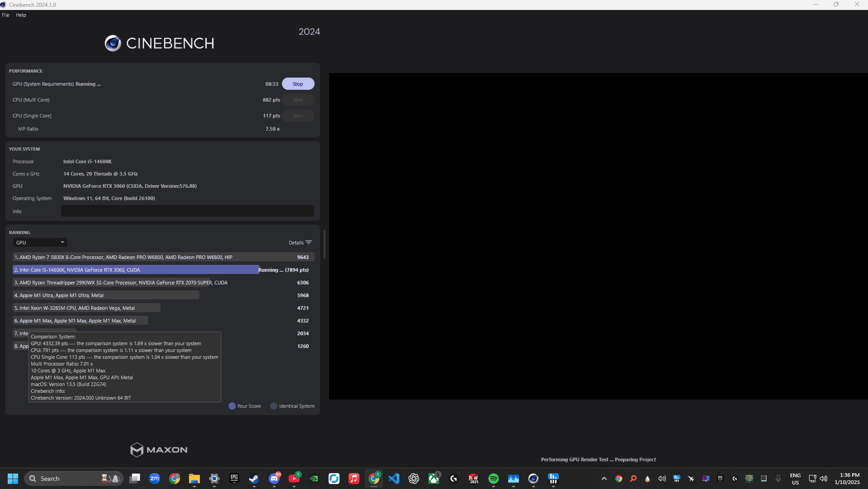Click the microphone icon in system tray
The width and height of the screenshot is (868, 489).
778,479
